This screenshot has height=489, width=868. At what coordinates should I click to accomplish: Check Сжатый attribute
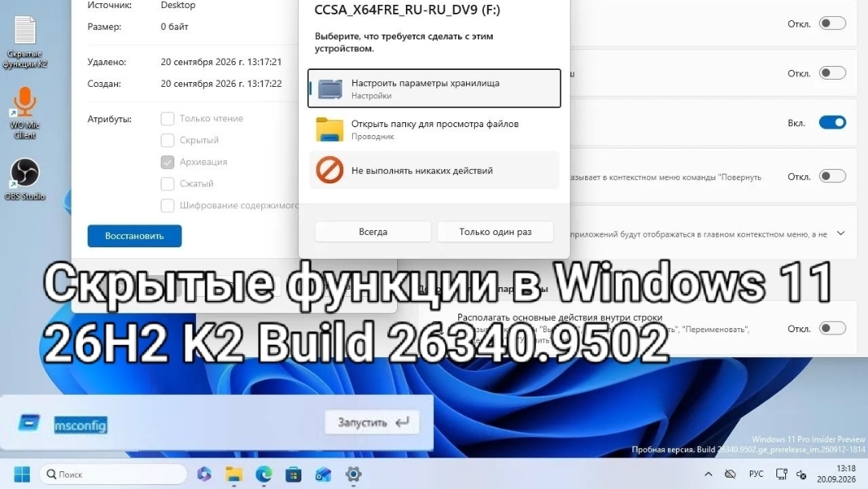click(167, 183)
